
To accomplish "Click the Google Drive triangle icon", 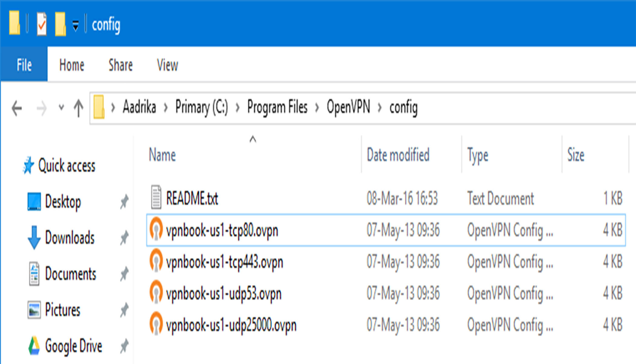I will pyautogui.click(x=34, y=346).
